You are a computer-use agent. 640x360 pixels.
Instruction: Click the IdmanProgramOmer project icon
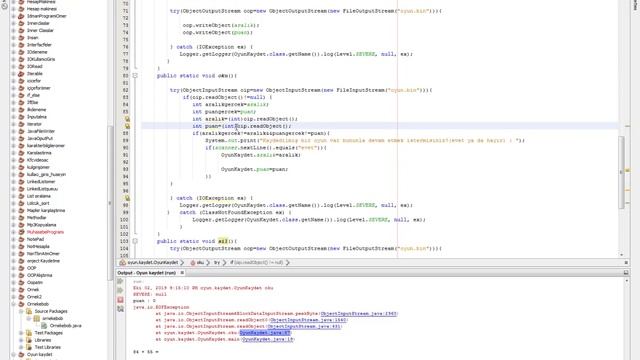[x=21, y=16]
